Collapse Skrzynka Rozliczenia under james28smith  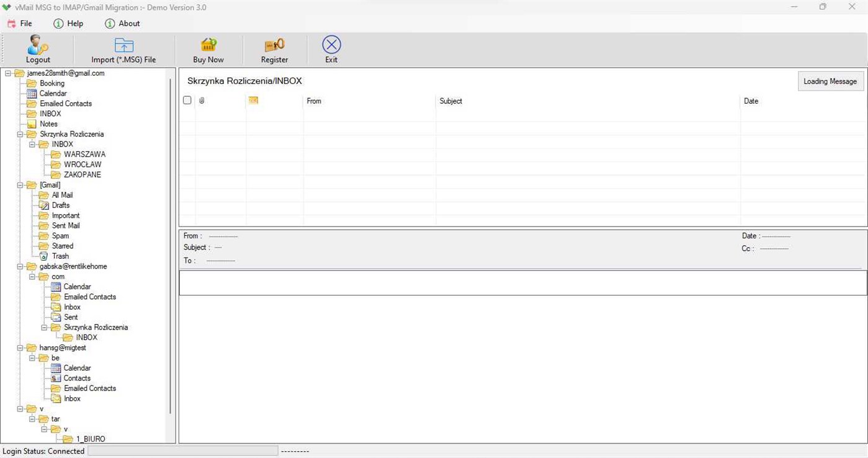click(x=20, y=134)
